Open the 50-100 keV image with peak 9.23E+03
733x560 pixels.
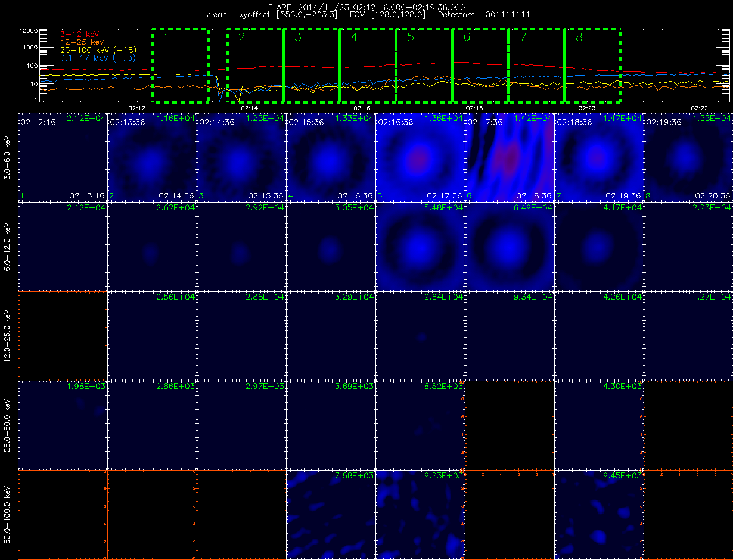pyautogui.click(x=420, y=514)
